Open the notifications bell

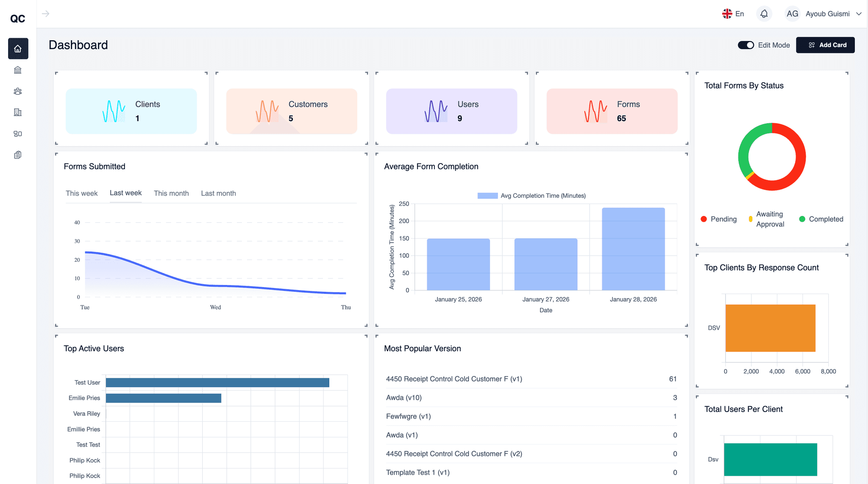764,14
